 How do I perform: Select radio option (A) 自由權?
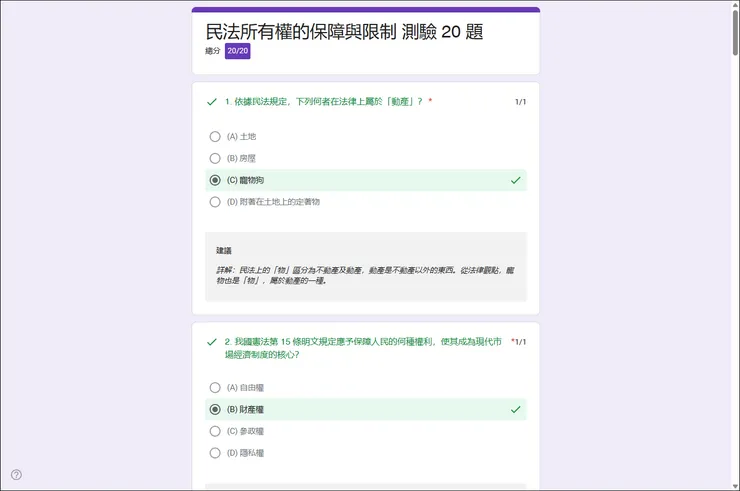click(x=215, y=388)
